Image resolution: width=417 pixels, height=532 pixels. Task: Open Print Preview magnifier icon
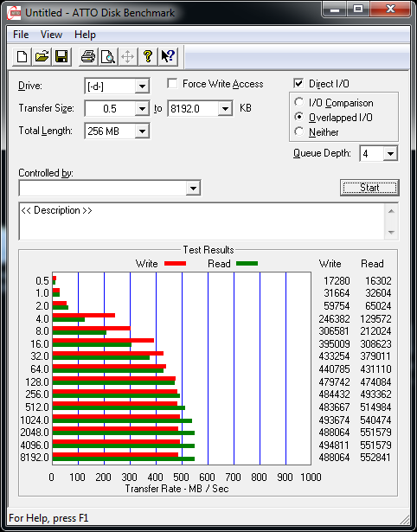[x=108, y=56]
